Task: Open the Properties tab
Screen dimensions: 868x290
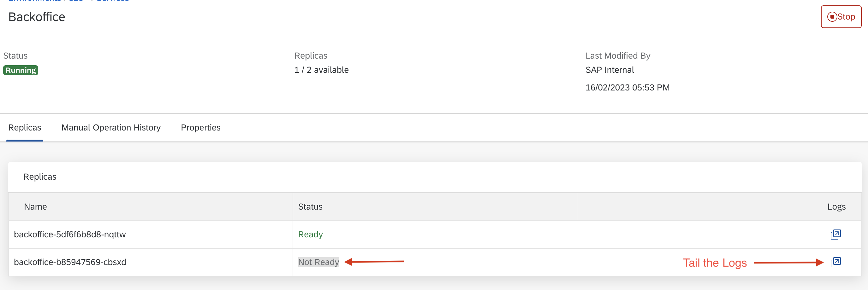Action: coord(200,128)
